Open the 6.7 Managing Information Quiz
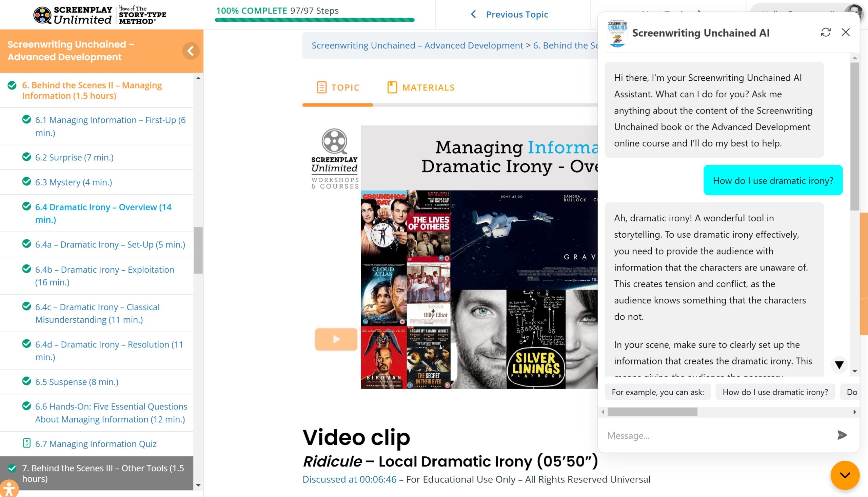868x497 pixels. click(96, 443)
